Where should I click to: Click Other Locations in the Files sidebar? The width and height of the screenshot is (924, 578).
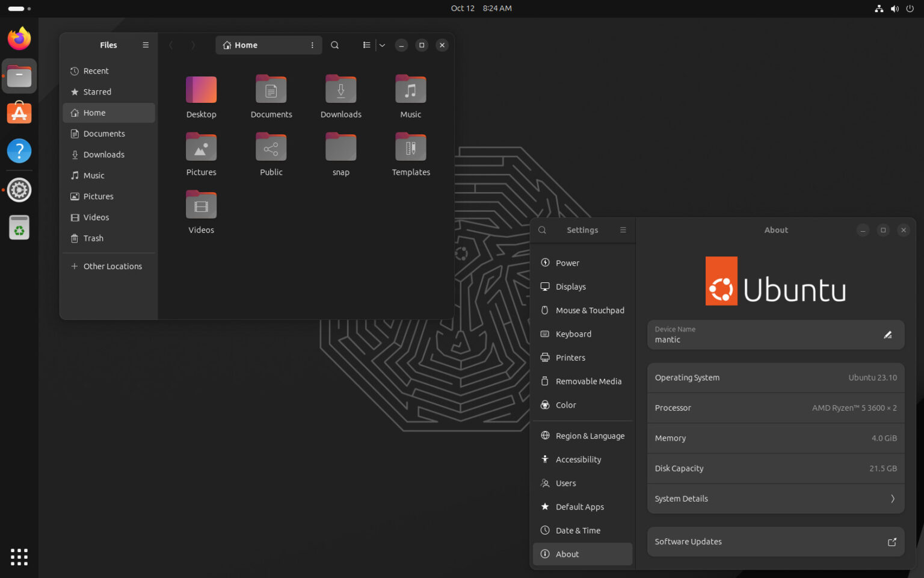point(113,266)
